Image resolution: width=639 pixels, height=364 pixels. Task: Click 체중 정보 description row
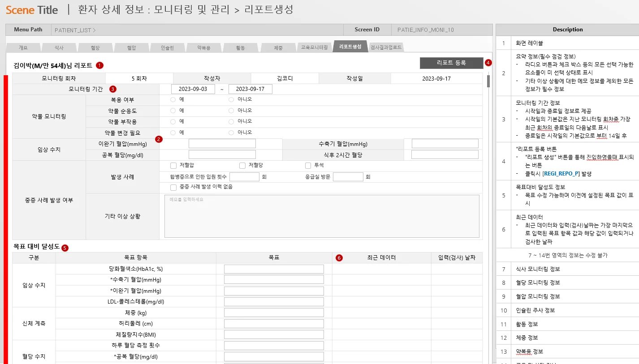coord(567,338)
